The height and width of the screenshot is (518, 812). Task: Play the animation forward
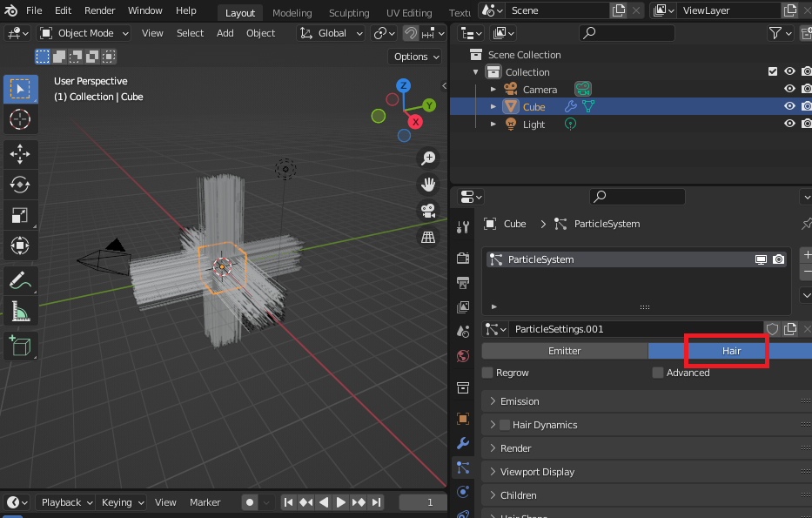pyautogui.click(x=341, y=502)
